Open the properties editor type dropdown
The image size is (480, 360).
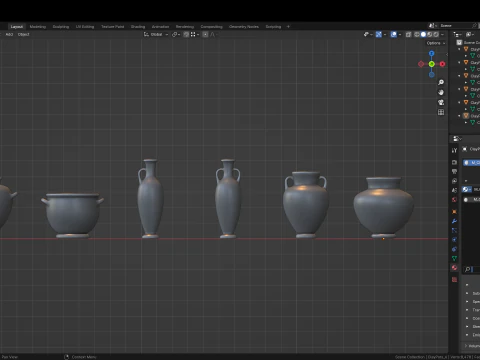[x=457, y=139]
